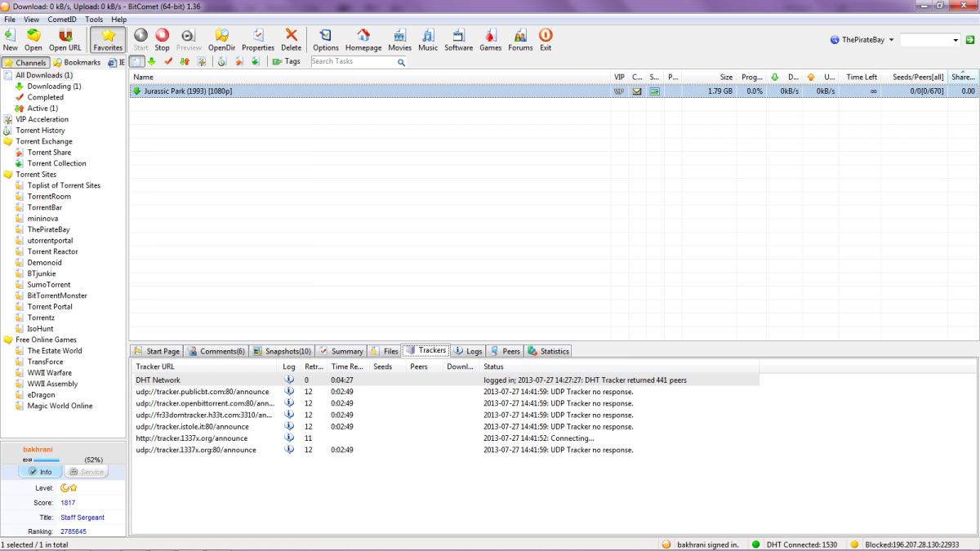
Task: Select Active (1) in the sidebar
Action: coord(42,108)
